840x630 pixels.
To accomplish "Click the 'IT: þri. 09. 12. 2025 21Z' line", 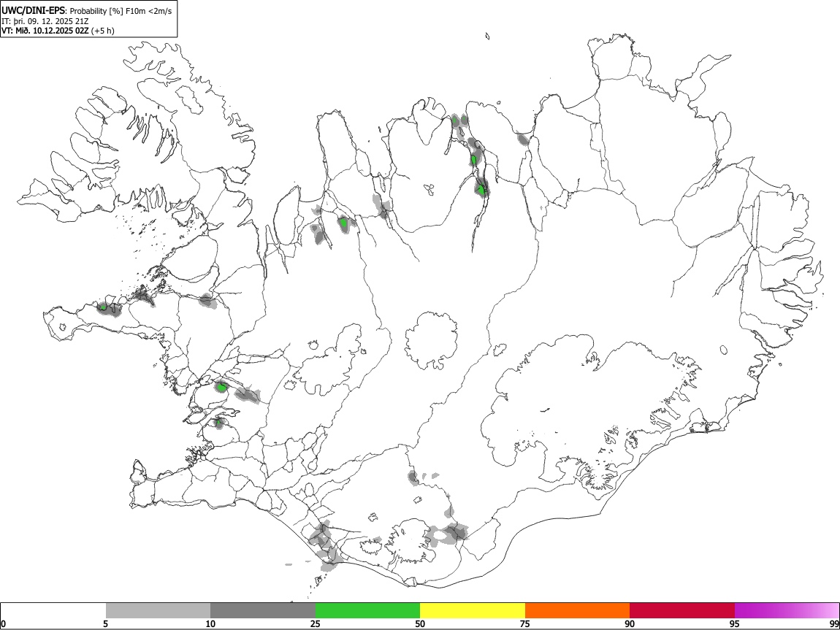I will 45,21.
